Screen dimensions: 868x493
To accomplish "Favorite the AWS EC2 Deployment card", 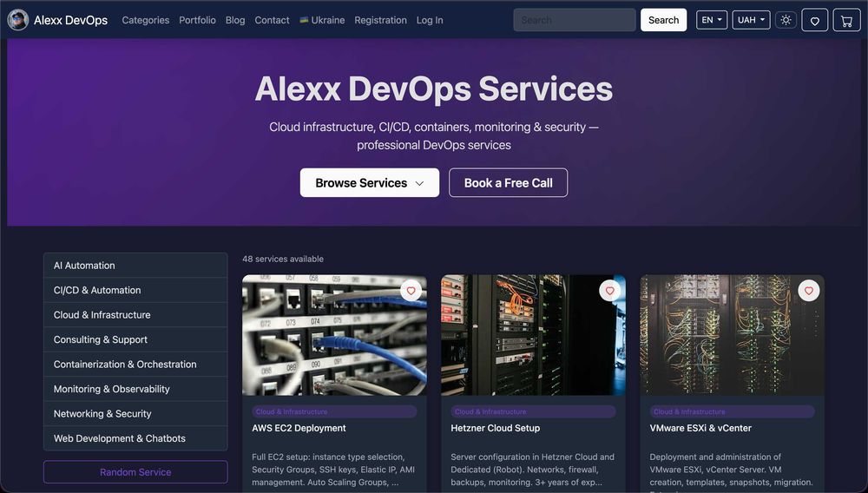I will coord(411,291).
